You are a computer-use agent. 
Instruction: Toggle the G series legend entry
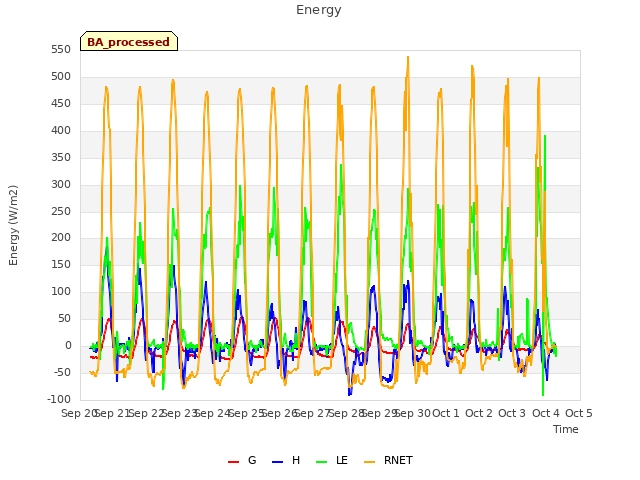point(242,460)
